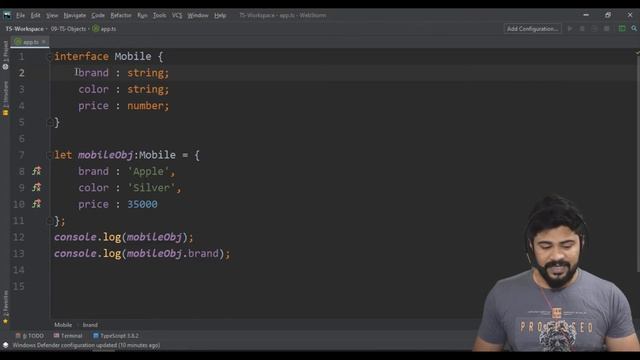Click '.brand' in console.log on line 13
This screenshot has height=360, width=640.
200,253
